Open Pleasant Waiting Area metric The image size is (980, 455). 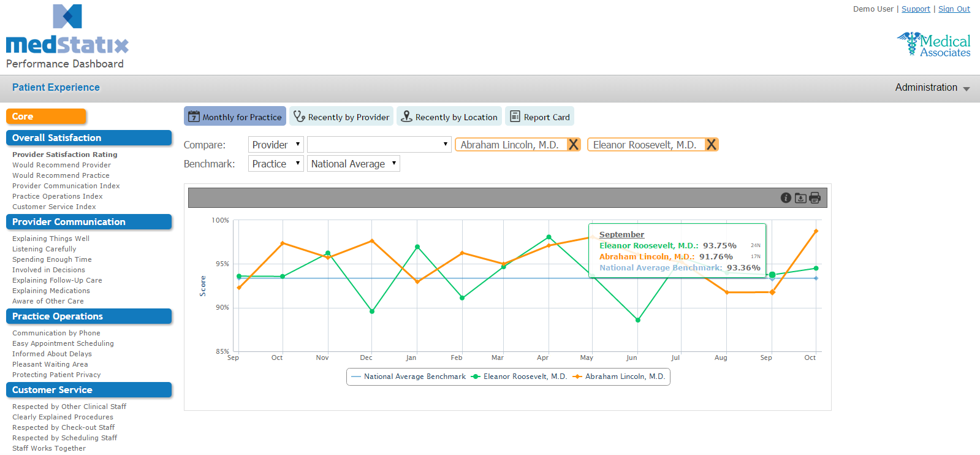(x=50, y=364)
